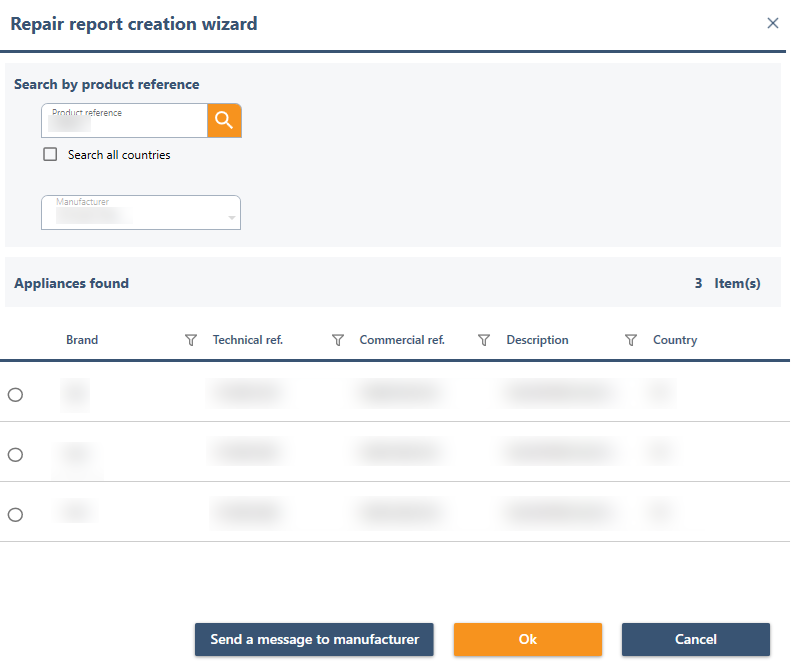
Task: Cancel the wizard
Action: (695, 640)
